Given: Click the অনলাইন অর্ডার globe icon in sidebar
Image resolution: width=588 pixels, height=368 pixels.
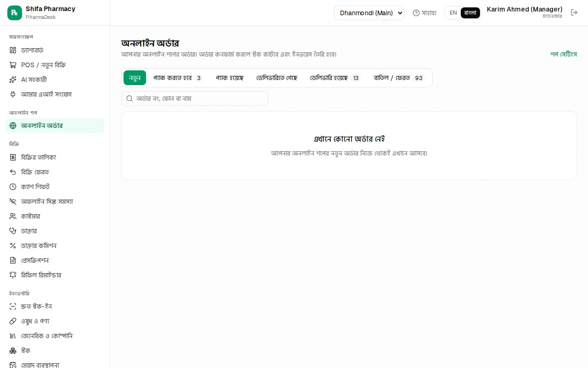Looking at the screenshot, I should 13,126.
